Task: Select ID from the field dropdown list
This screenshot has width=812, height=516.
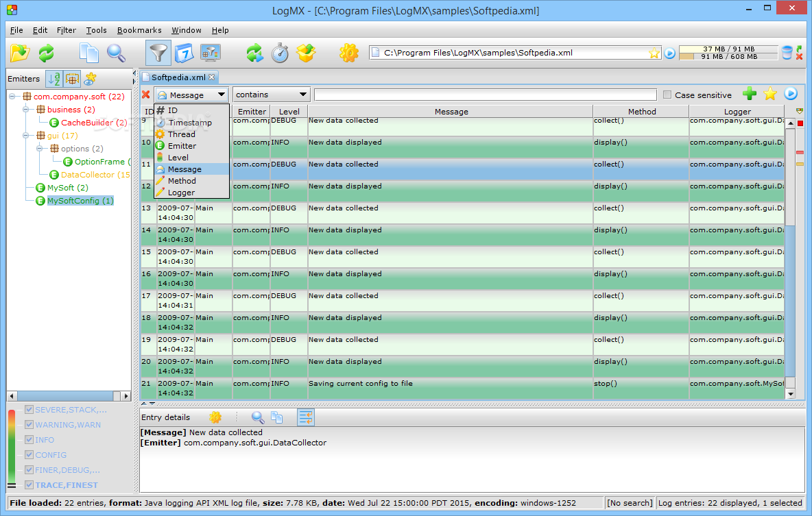Action: point(191,110)
